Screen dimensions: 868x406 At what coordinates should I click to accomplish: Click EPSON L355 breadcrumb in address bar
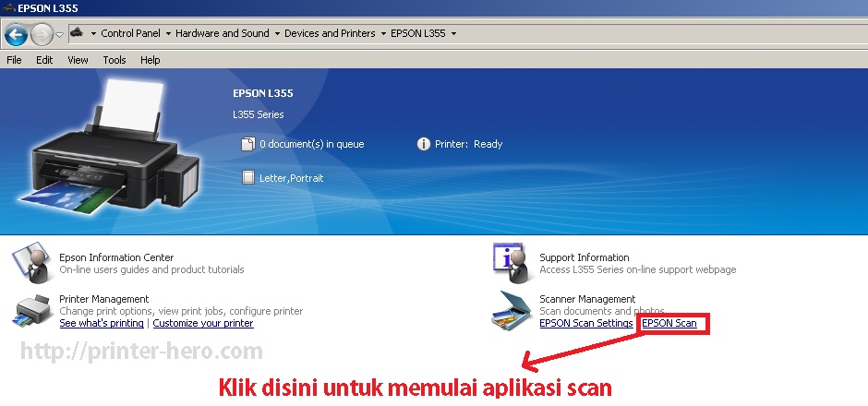click(418, 33)
